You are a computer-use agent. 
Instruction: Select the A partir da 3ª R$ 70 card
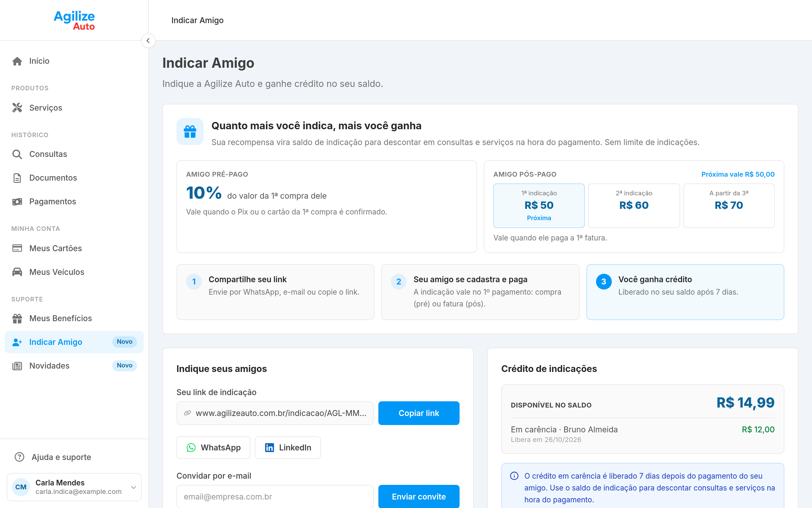click(x=729, y=206)
